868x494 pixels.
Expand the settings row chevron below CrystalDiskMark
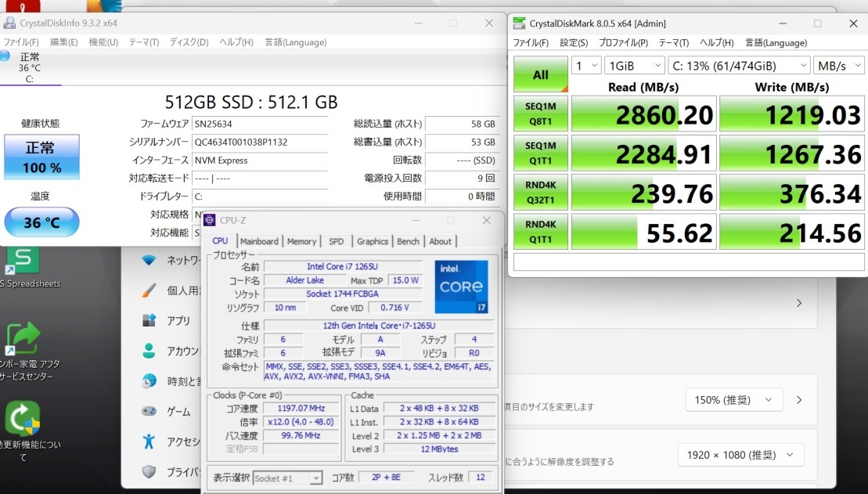[x=799, y=303]
